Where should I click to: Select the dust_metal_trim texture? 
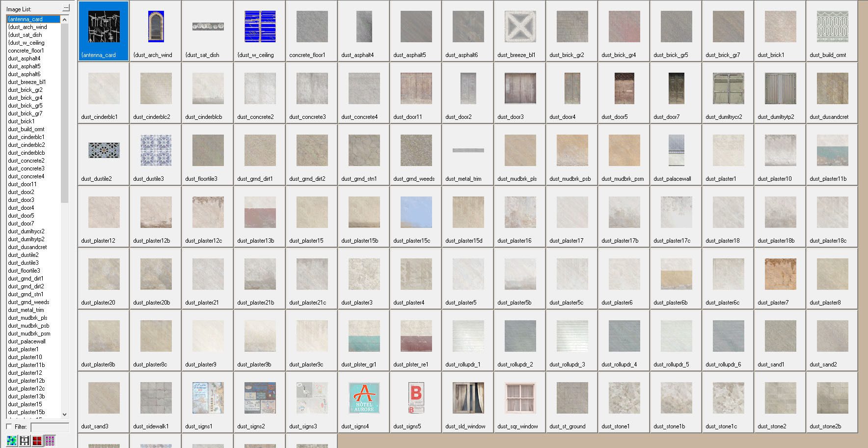point(467,151)
